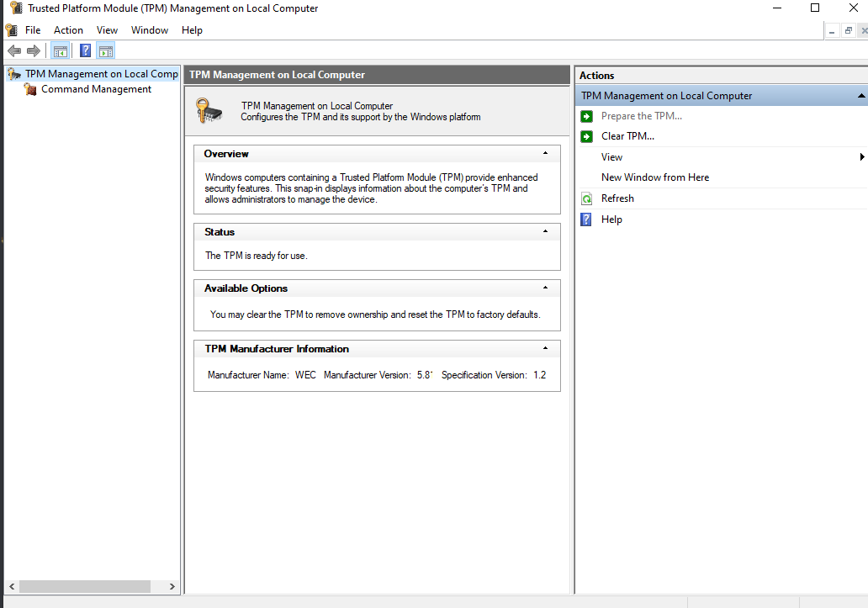Go forward with the toolbar Forward arrow
Viewport: 868px width, 608px height.
pos(34,51)
